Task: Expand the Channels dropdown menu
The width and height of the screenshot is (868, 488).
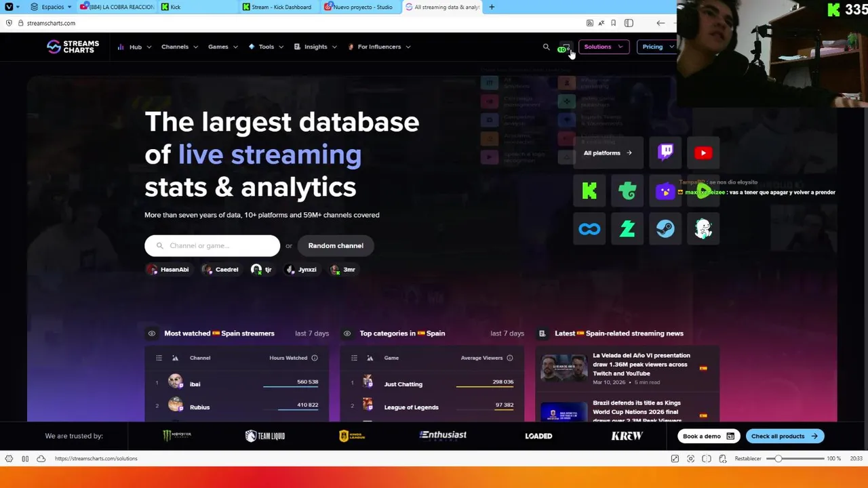Action: [180, 47]
